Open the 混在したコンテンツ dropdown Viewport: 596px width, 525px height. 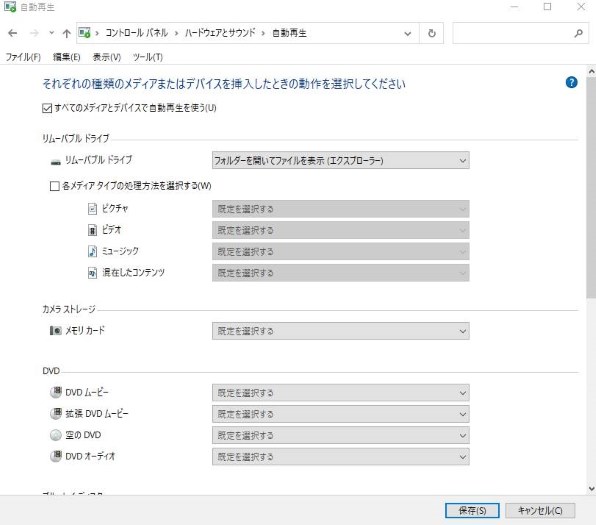point(341,273)
